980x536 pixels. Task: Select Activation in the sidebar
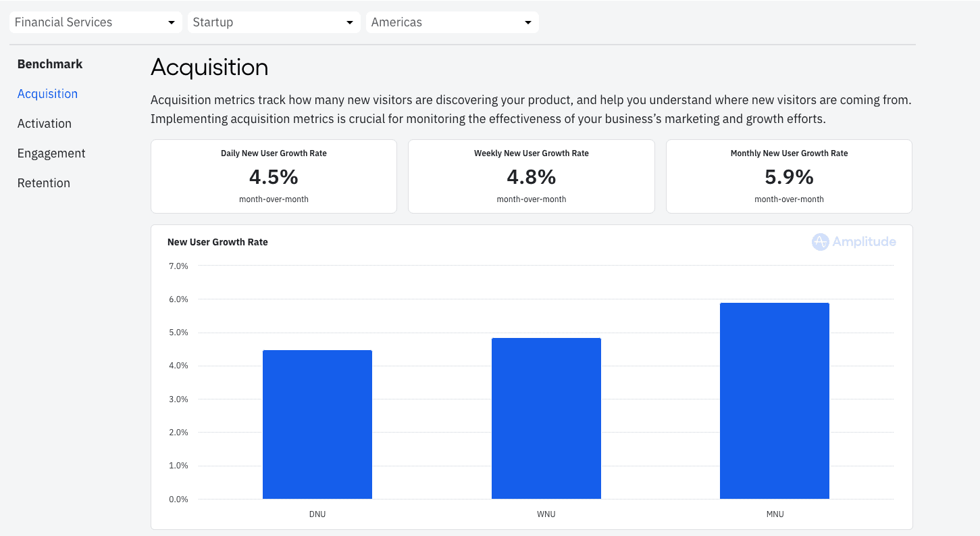tap(45, 123)
